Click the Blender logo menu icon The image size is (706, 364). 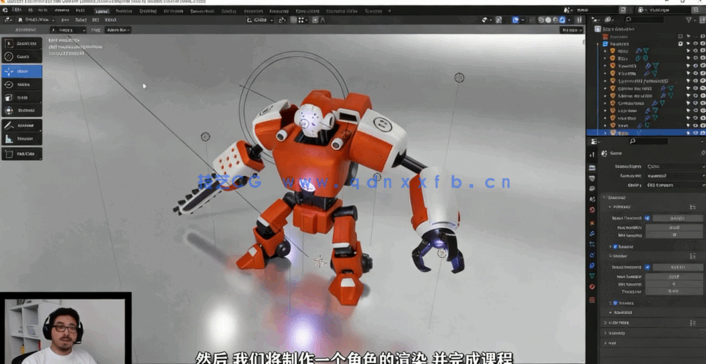(5, 10)
